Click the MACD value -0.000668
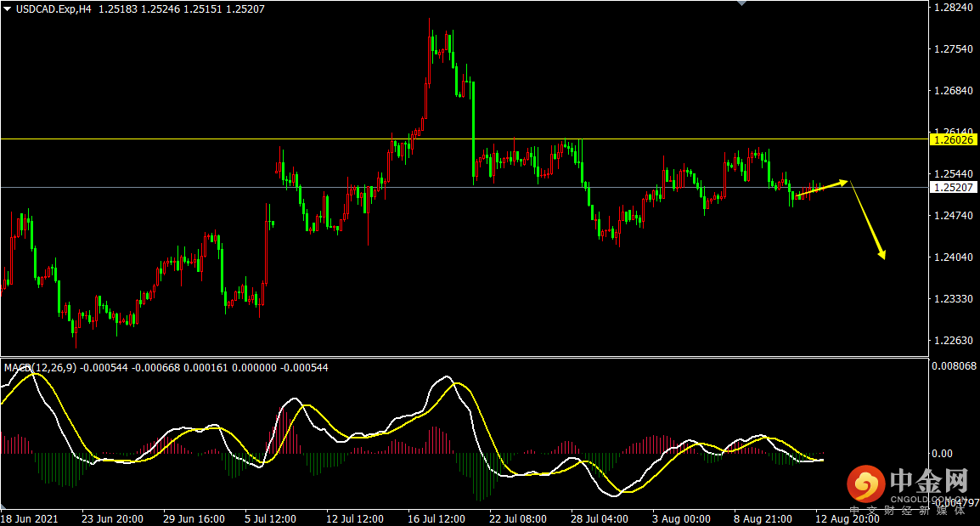Viewport: 980px width, 526px height. [x=154, y=368]
